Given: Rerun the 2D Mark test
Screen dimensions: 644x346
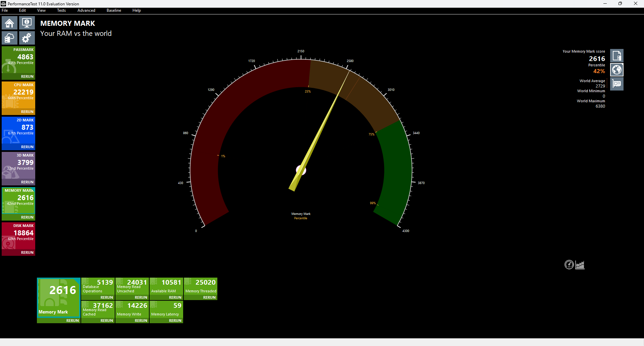Looking at the screenshot, I should 27,147.
